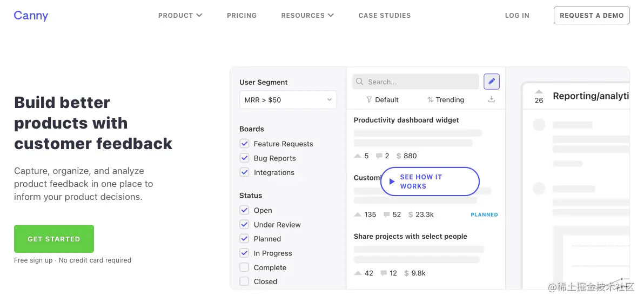The image size is (644, 302).
Task: Toggle the Bug Reports checkbox
Action: (x=244, y=158)
